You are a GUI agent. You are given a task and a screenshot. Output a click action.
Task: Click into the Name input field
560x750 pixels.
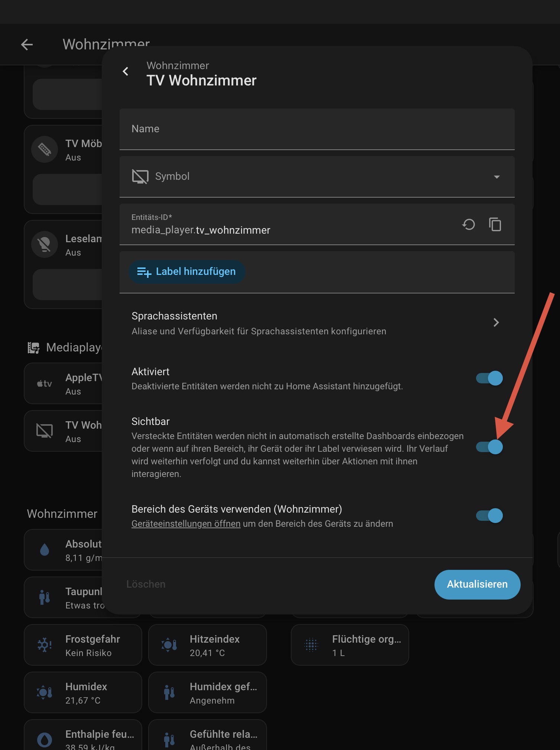[x=316, y=129]
